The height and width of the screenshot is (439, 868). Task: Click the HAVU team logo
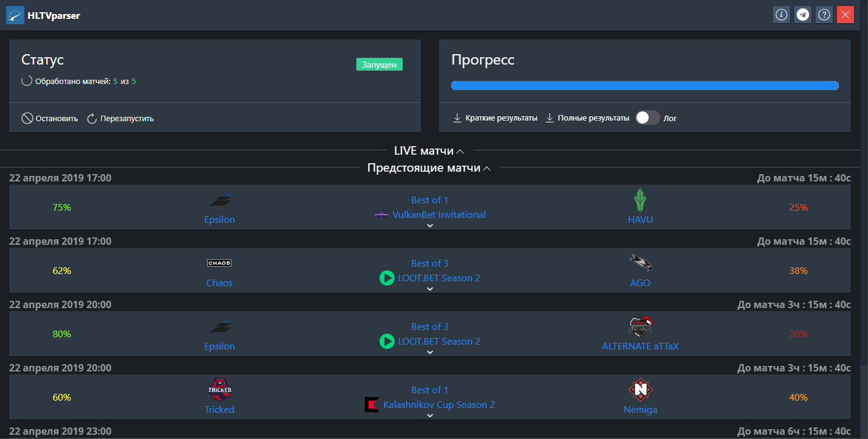pos(640,199)
